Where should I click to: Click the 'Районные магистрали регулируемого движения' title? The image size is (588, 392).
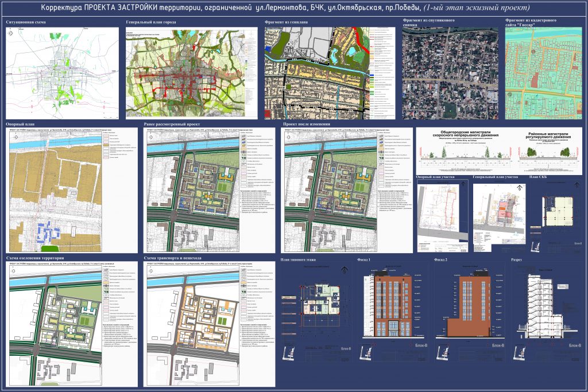coord(548,135)
